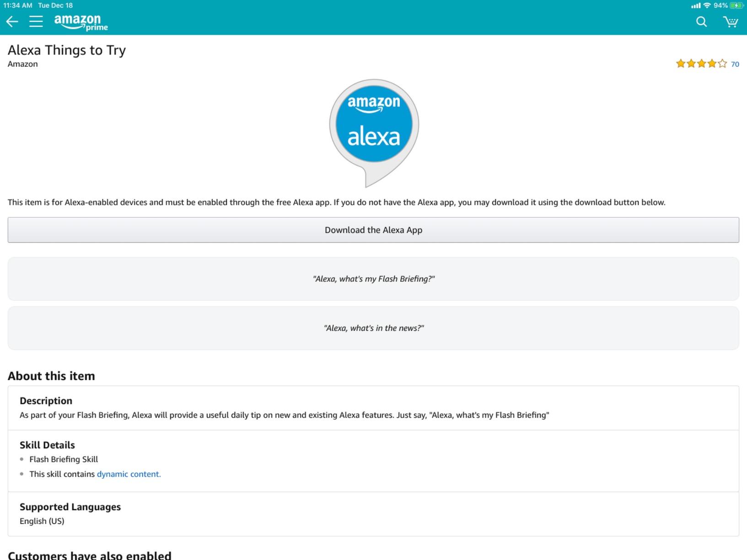This screenshot has height=560, width=747.
Task: Select the Amazon seller name link
Action: pyautogui.click(x=22, y=64)
